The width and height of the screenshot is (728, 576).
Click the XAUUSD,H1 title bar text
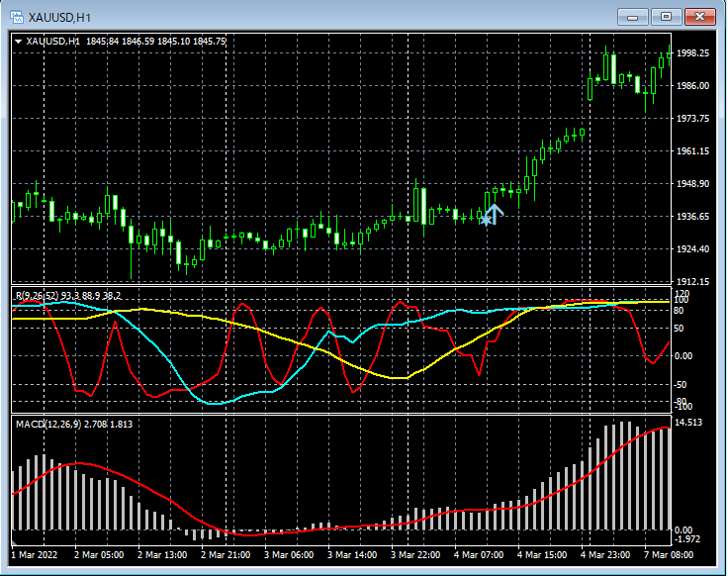coord(59,18)
